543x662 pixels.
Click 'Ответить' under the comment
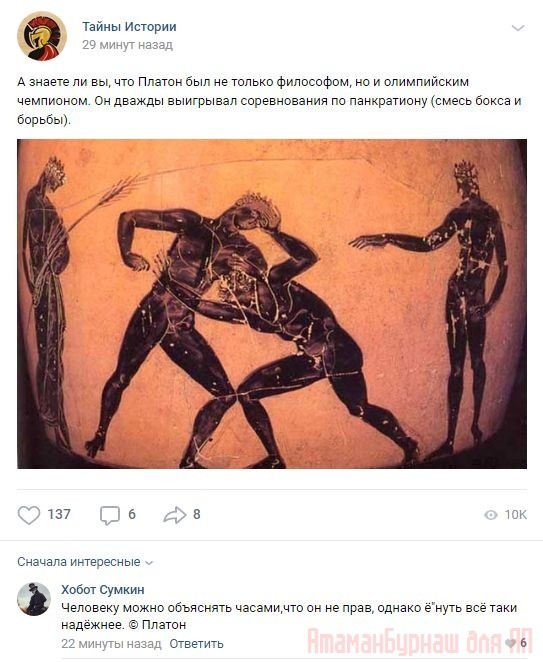click(196, 644)
